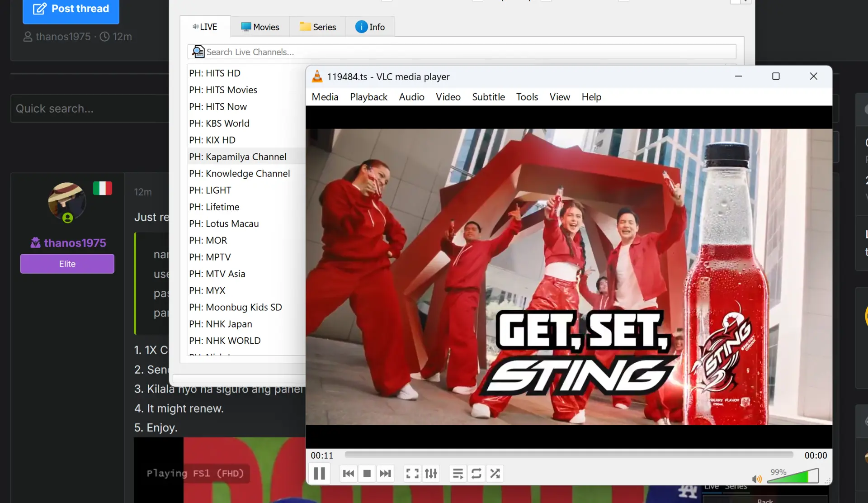This screenshot has height=503, width=868.
Task: Click the Italy flag icon
Action: pyautogui.click(x=103, y=188)
